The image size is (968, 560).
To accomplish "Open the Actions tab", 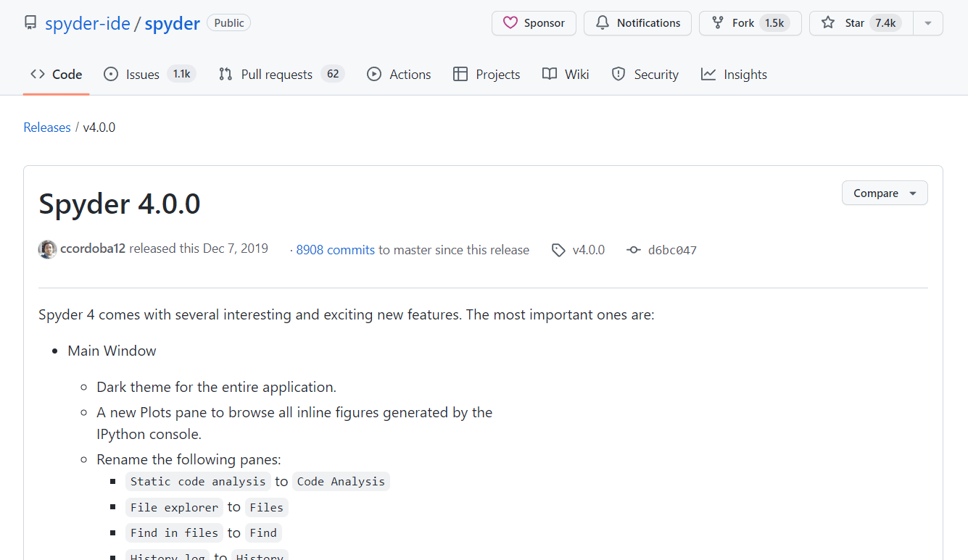I will (399, 74).
